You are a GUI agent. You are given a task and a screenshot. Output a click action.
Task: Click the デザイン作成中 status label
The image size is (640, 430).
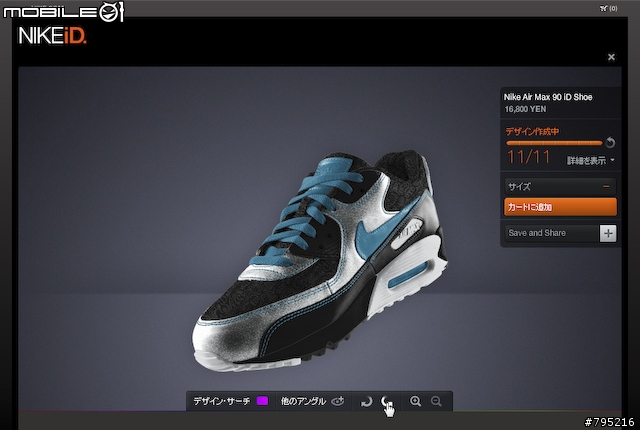532,131
